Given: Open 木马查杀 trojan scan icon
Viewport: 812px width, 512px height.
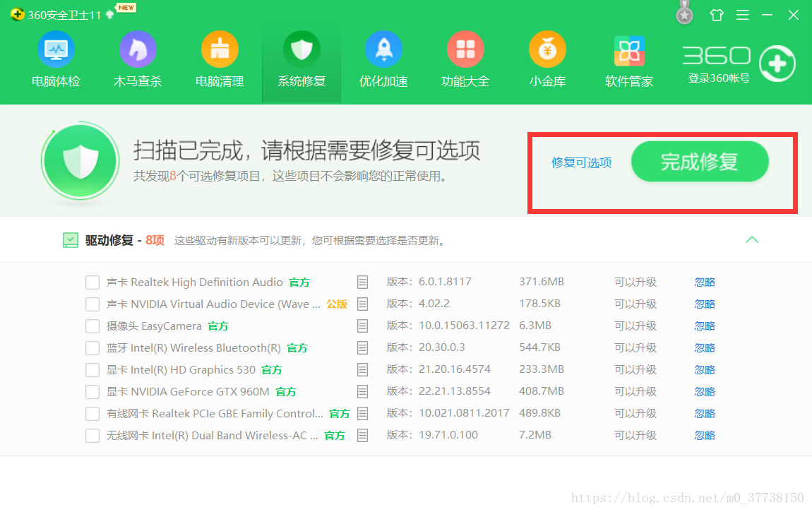Looking at the screenshot, I should [138, 49].
